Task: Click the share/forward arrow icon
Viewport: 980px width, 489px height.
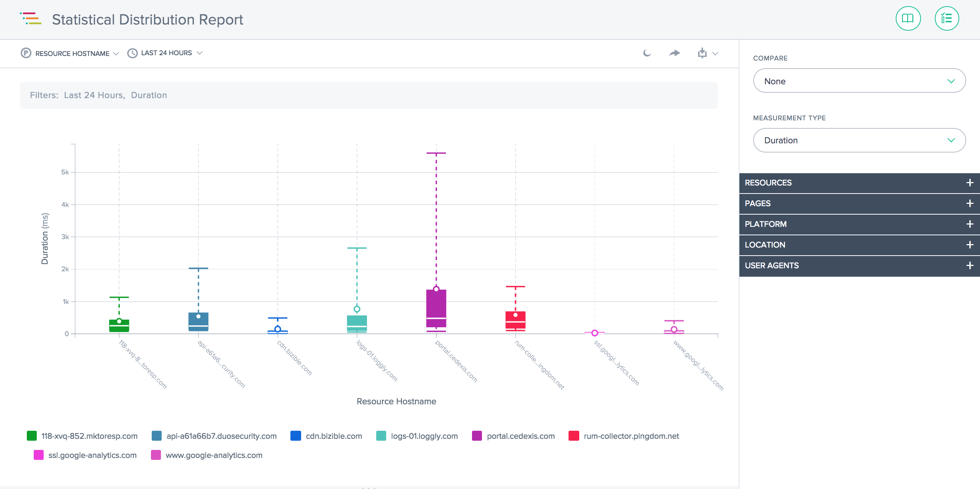Action: pos(675,53)
